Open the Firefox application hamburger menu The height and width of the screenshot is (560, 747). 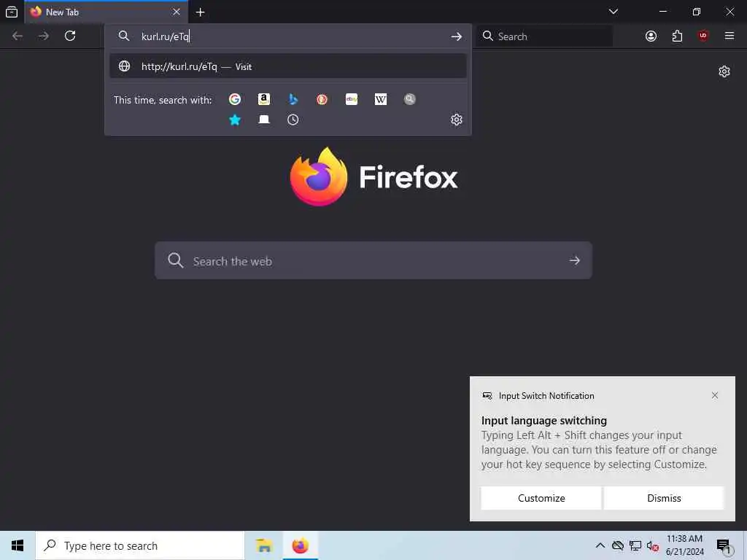(729, 36)
